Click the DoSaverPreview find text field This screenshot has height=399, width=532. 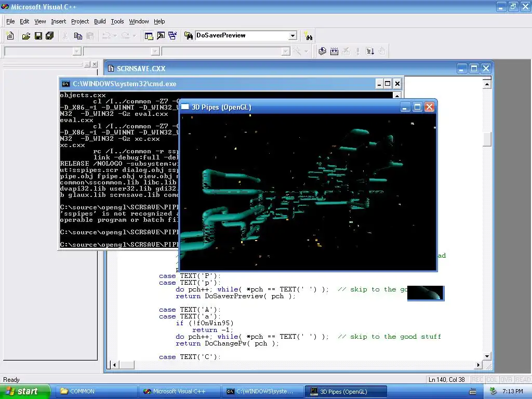pyautogui.click(x=242, y=35)
